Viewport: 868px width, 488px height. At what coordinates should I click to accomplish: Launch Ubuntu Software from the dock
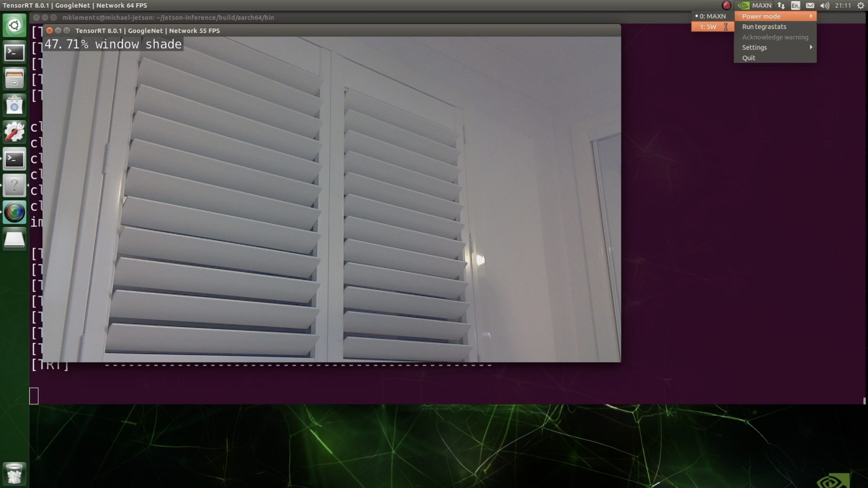[x=14, y=105]
